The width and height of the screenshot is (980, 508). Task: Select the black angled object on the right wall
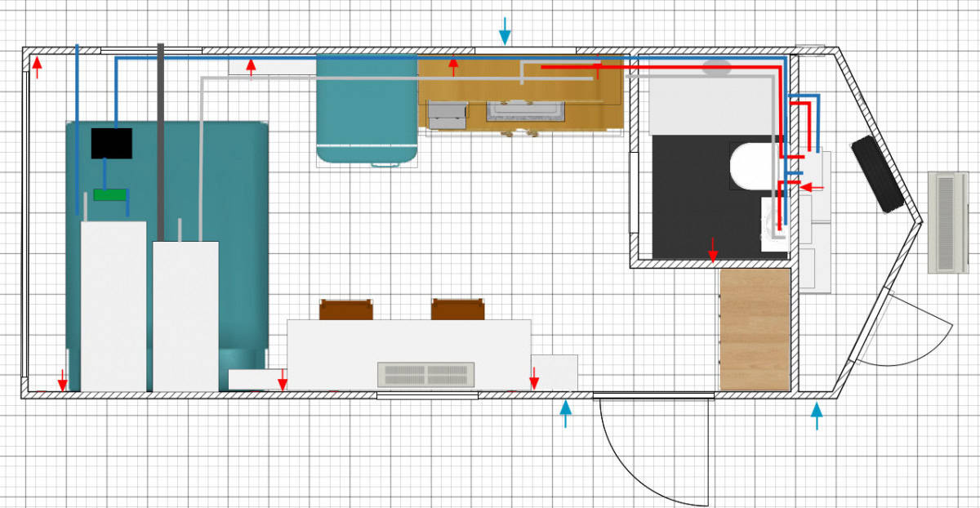[877, 174]
